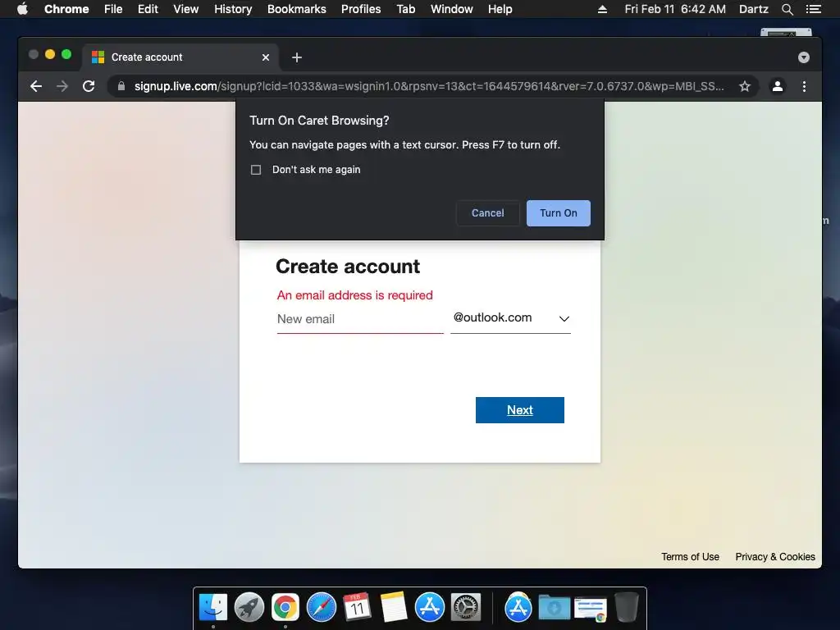
Task: Open the Privacy & Cookies link
Action: (775, 557)
